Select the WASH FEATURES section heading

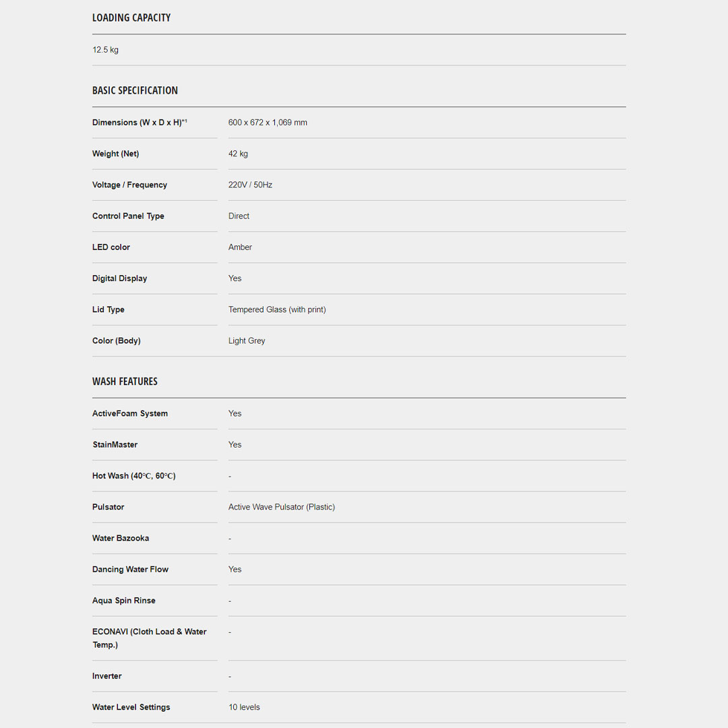point(125,382)
